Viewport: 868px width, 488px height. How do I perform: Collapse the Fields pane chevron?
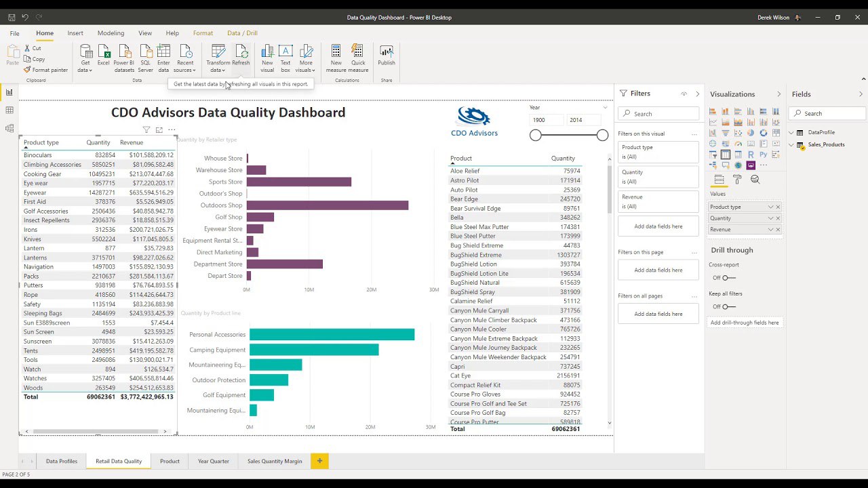tap(861, 94)
